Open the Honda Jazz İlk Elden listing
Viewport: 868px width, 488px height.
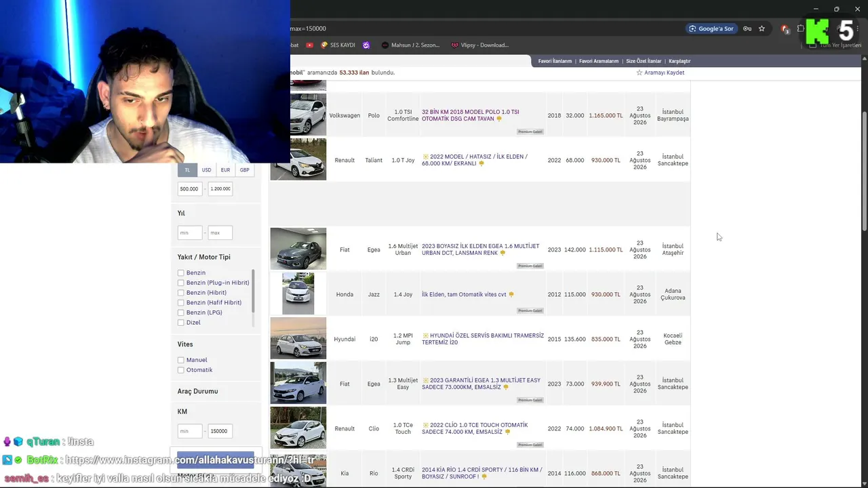pyautogui.click(x=464, y=295)
